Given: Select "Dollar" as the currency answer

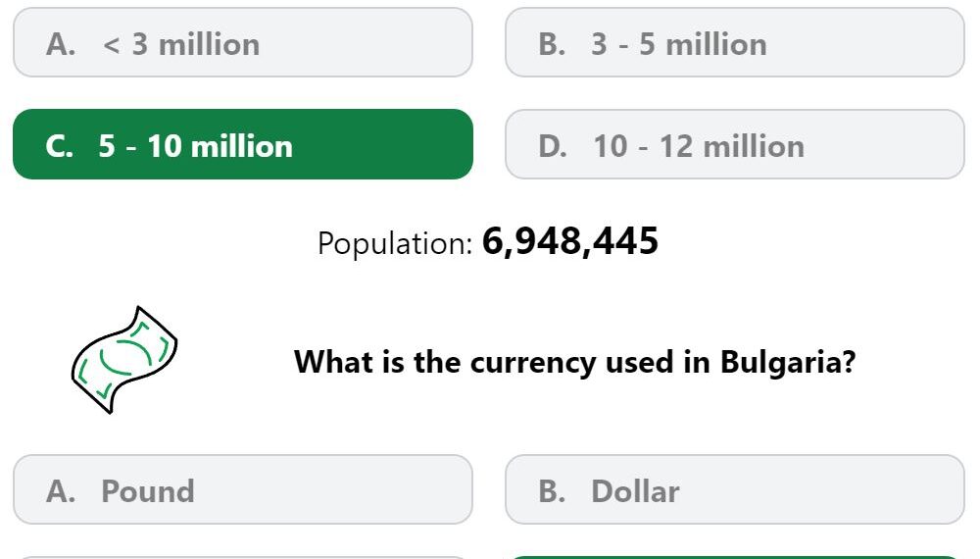Looking at the screenshot, I should [734, 489].
